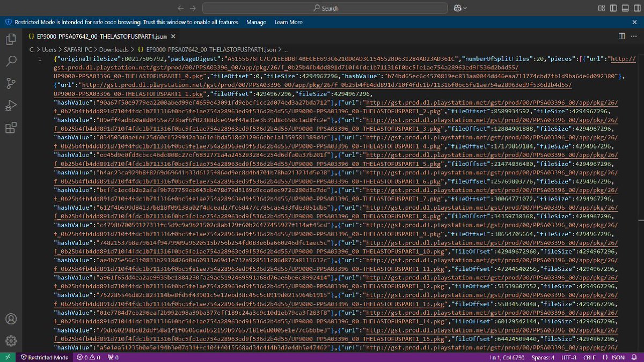Image resolution: width=644 pixels, height=362 pixels.
Task: Click the shield icon in banner
Action: pyautogui.click(x=8, y=22)
